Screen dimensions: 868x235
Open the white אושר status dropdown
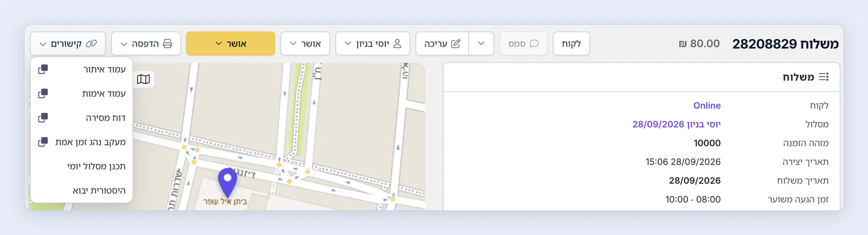tap(305, 43)
